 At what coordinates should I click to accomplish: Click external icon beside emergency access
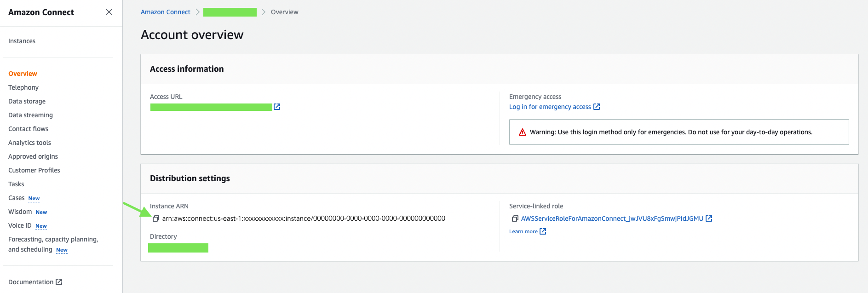(x=597, y=107)
